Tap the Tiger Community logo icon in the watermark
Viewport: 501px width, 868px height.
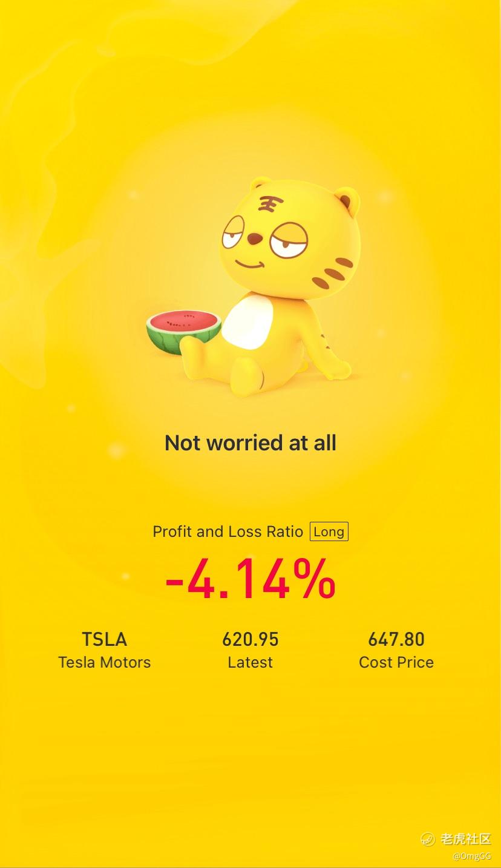click(x=428, y=839)
